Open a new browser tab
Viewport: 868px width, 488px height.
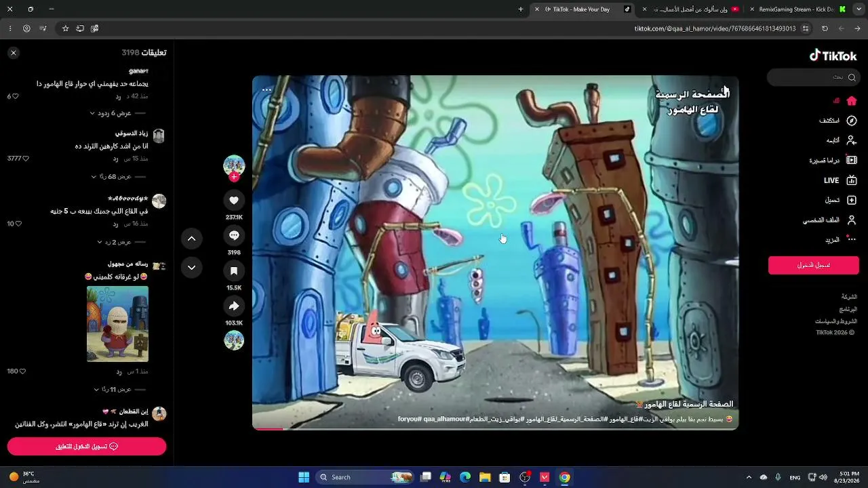click(x=521, y=9)
